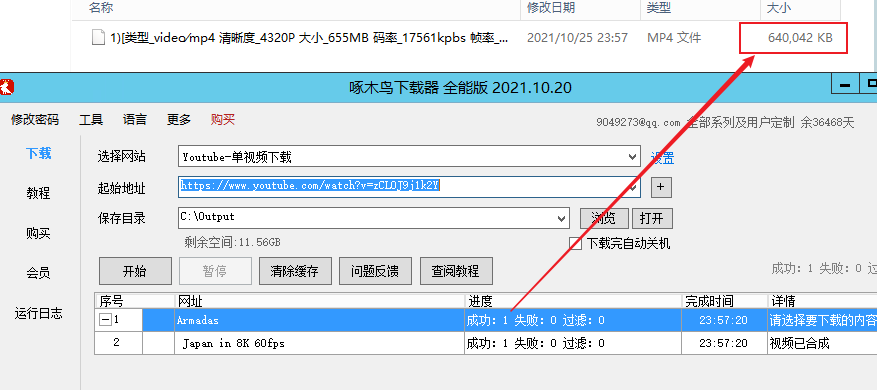
Task: Click the 名称 column header in explorer
Action: pyautogui.click(x=101, y=8)
